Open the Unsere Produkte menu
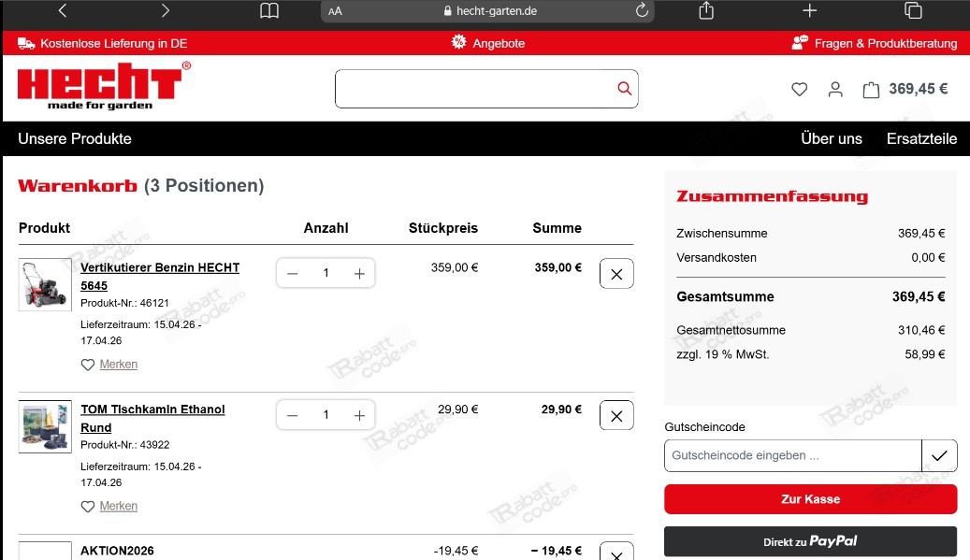The height and width of the screenshot is (560, 970). tap(75, 138)
